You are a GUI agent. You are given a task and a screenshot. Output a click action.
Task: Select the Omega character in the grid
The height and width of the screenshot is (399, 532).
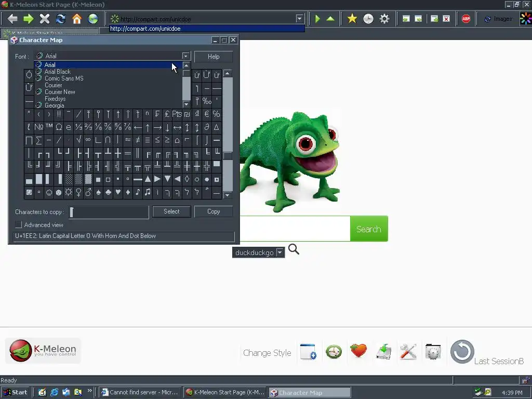[59, 127]
